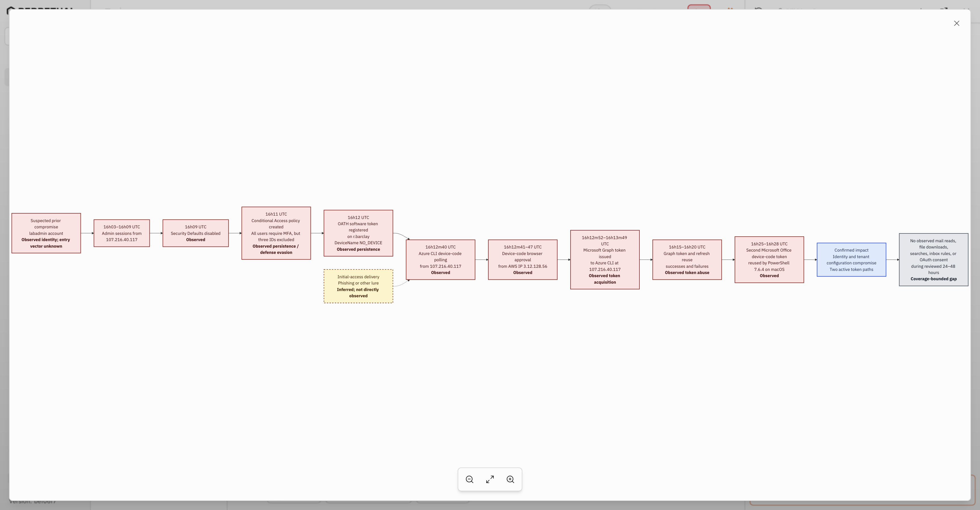Select the 'Security Defaults disabled' node
Image resolution: width=980 pixels, height=510 pixels.
[x=196, y=233]
